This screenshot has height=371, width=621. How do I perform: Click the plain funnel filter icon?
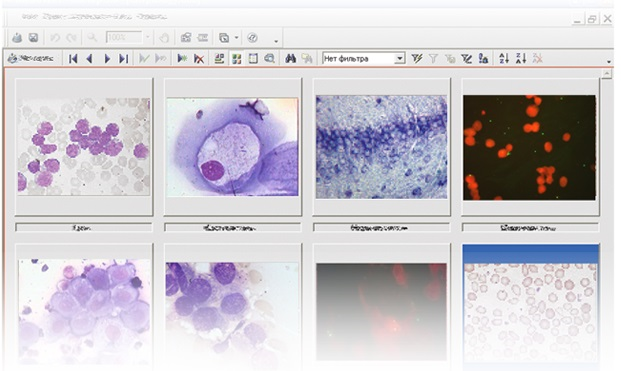(433, 59)
